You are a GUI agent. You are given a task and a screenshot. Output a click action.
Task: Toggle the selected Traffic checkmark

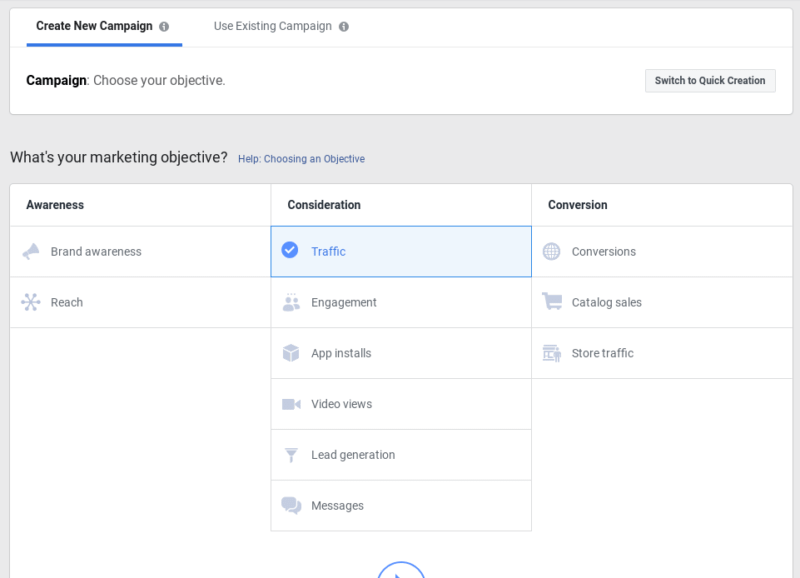(x=290, y=251)
